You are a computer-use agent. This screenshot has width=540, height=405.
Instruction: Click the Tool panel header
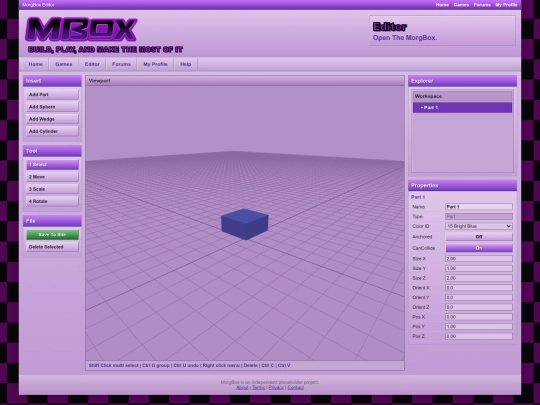52,151
